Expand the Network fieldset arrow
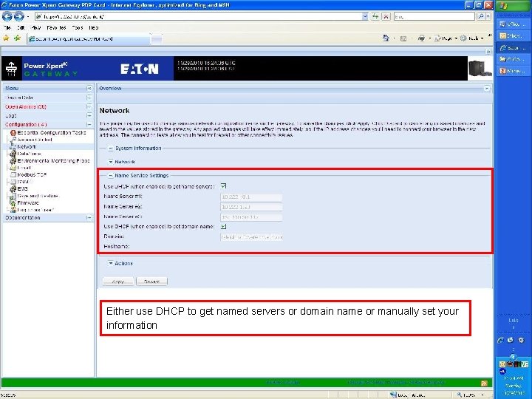This screenshot has width=532, height=399. 110,162
